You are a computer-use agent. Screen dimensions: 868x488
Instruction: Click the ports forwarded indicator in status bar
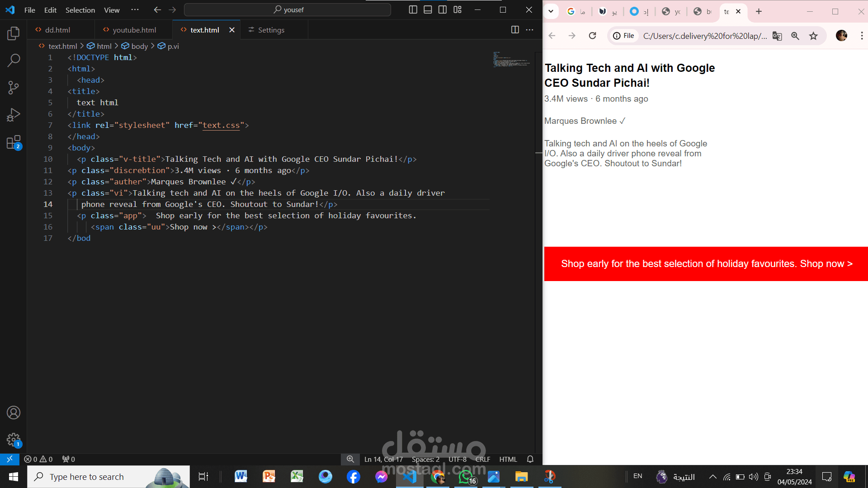point(69,459)
